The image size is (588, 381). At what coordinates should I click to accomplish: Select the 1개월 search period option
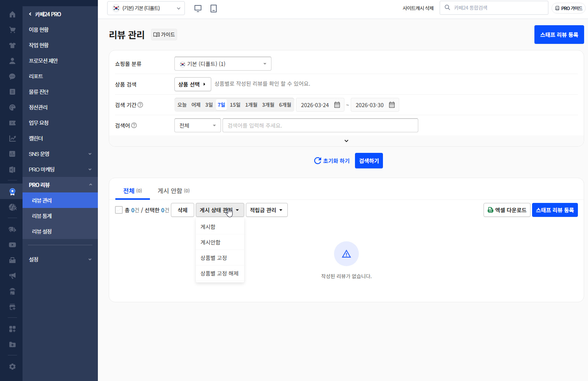coord(251,105)
